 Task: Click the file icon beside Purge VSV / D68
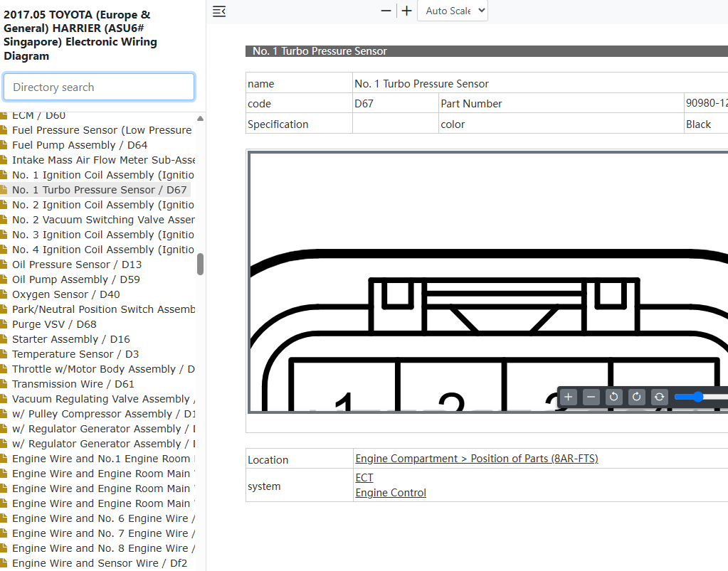point(4,324)
